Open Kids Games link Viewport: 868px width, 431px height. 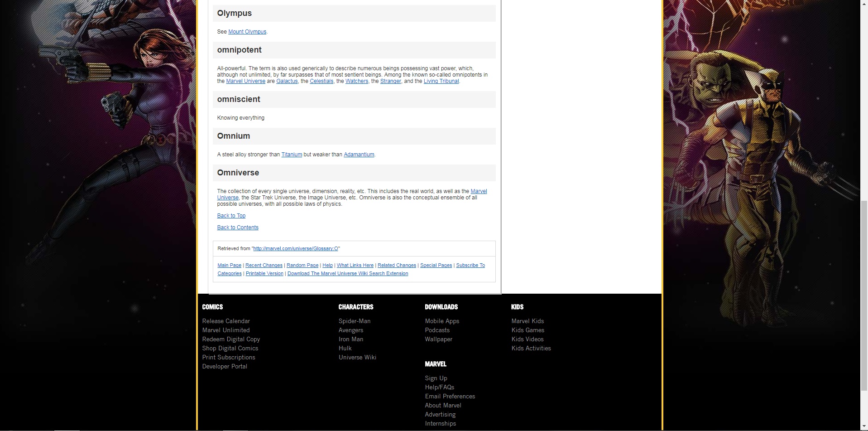528,330
